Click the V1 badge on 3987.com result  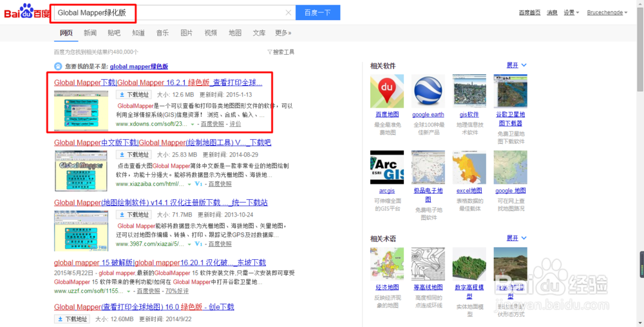199,244
